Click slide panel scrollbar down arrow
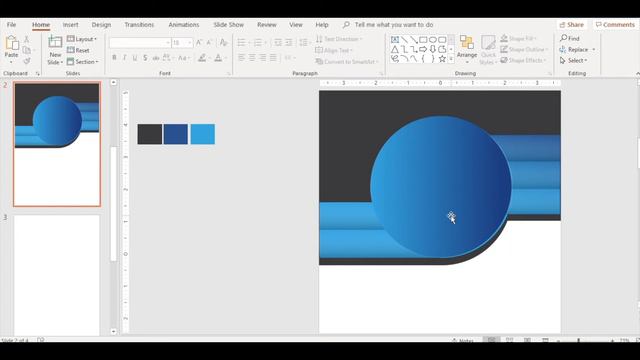The height and width of the screenshot is (360, 640). coord(113,331)
